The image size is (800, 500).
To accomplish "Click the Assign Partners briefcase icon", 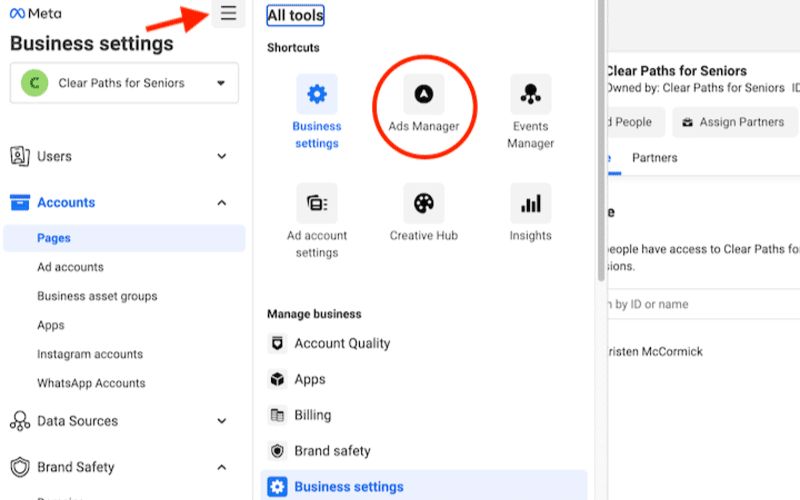I will 687,122.
